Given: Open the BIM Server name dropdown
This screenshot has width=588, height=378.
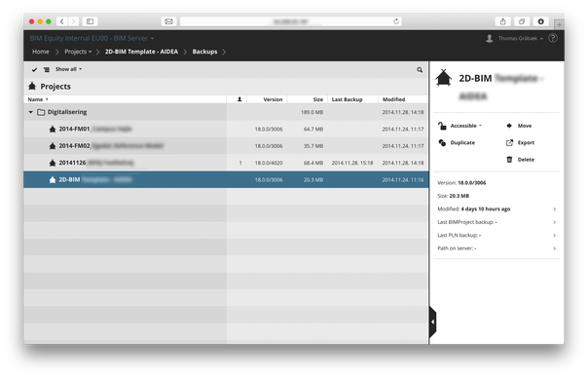Looking at the screenshot, I should click(92, 38).
